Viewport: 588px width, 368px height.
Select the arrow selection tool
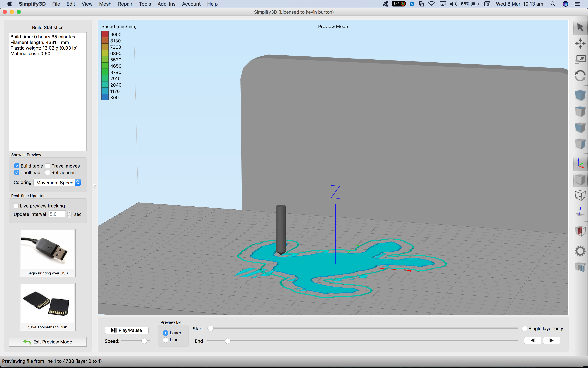pos(580,28)
